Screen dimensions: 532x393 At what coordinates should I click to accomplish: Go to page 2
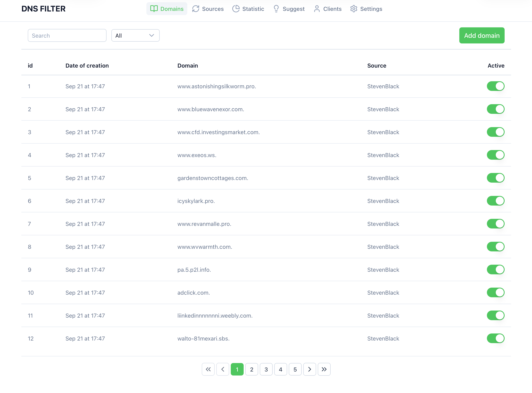[252, 369]
